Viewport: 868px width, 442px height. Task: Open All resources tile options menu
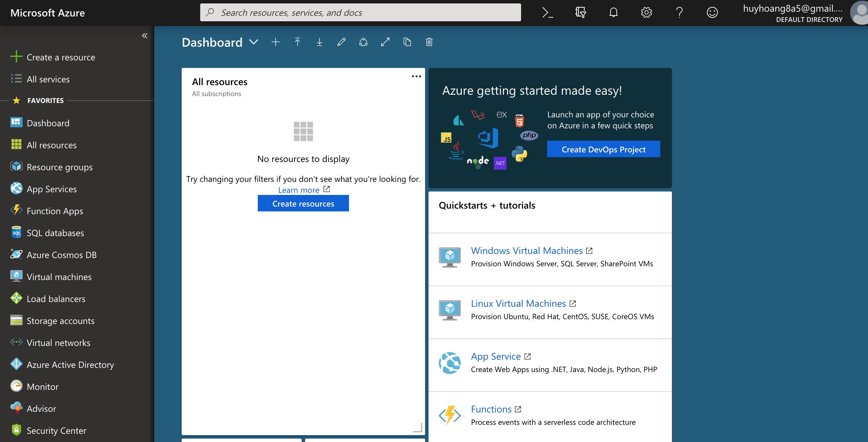point(416,76)
